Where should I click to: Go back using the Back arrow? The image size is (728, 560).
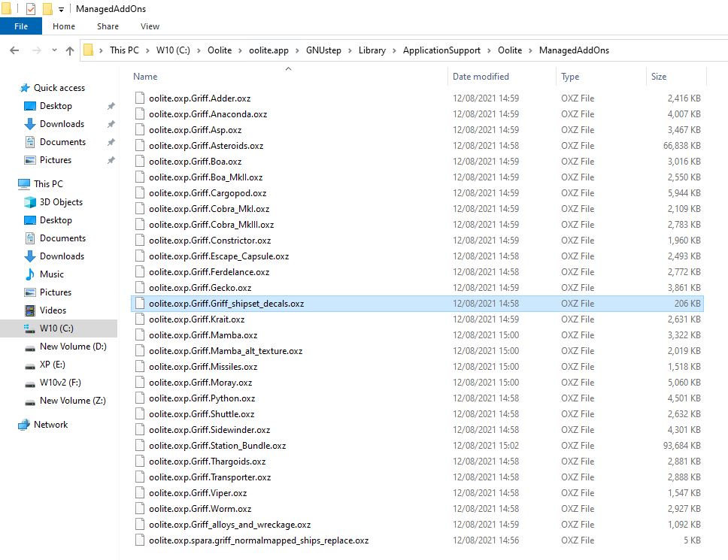point(14,50)
